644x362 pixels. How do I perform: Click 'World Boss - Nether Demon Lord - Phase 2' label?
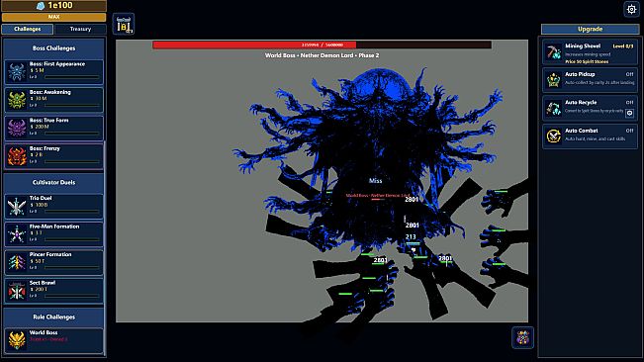[x=322, y=55]
